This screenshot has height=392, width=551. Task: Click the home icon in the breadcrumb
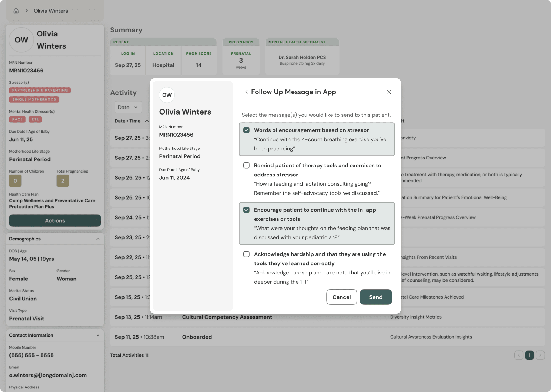coord(16,11)
